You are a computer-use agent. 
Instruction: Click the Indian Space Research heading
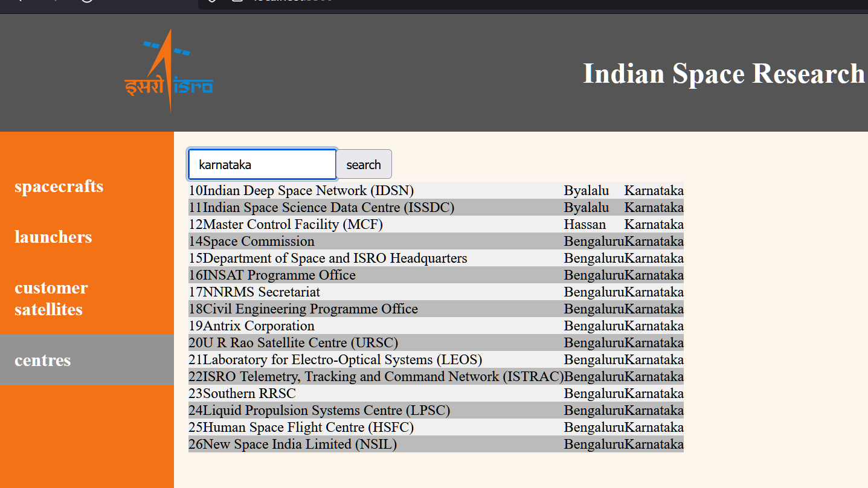pos(725,73)
